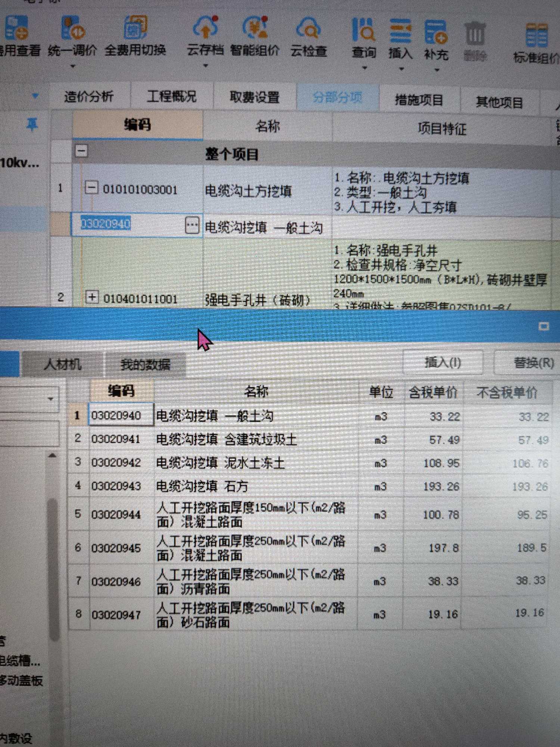
Task: Click the 查询 query icon
Action: coord(363,30)
